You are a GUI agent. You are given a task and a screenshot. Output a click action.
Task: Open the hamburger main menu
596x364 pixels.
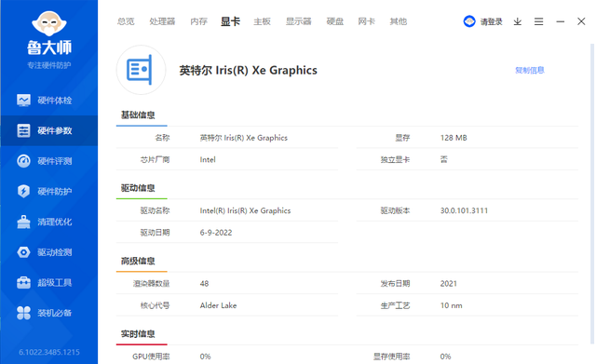[538, 21]
